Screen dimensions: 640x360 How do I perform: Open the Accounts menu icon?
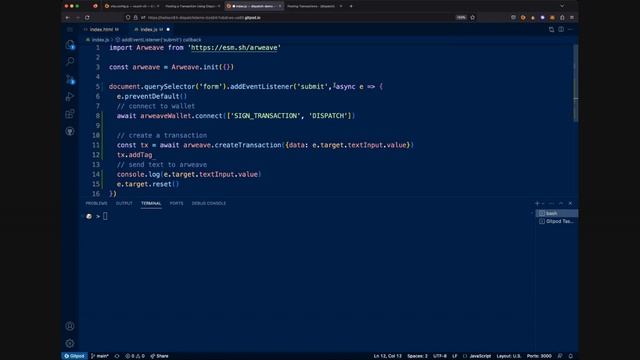click(x=70, y=326)
